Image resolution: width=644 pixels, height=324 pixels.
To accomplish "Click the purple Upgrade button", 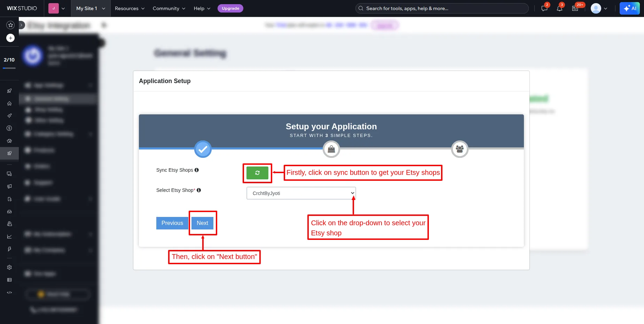I will click(x=230, y=8).
